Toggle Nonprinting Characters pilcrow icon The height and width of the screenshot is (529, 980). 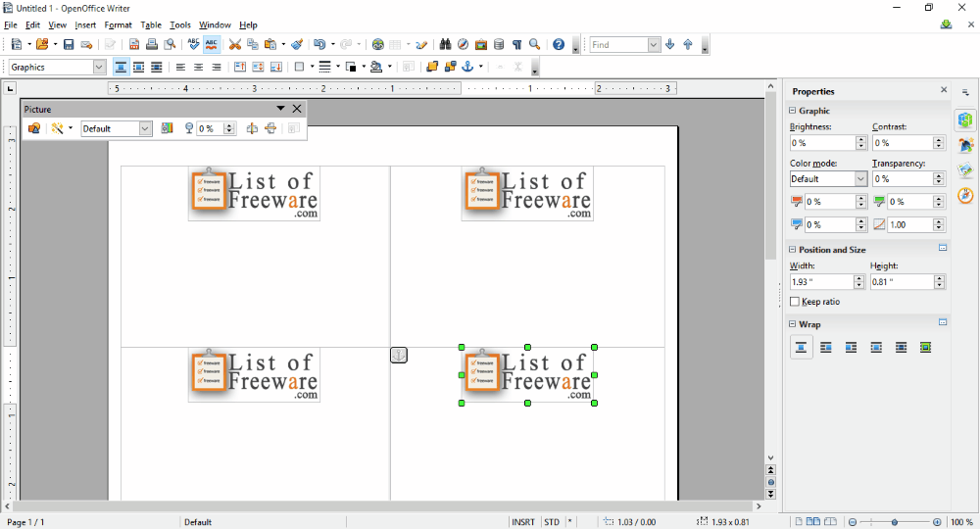516,44
